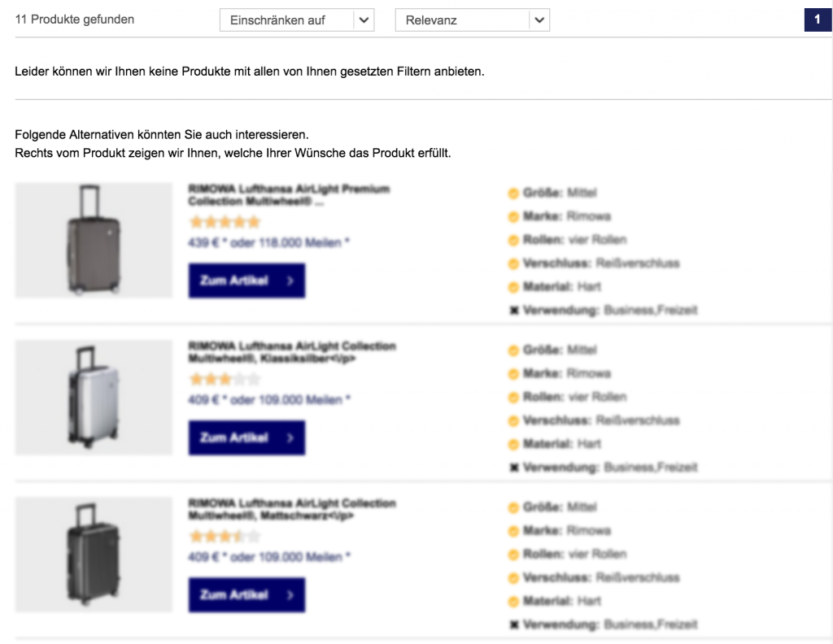Open Zum Artikel for Mattschwarz suitcase
This screenshot has width=833, height=644.
point(246,594)
